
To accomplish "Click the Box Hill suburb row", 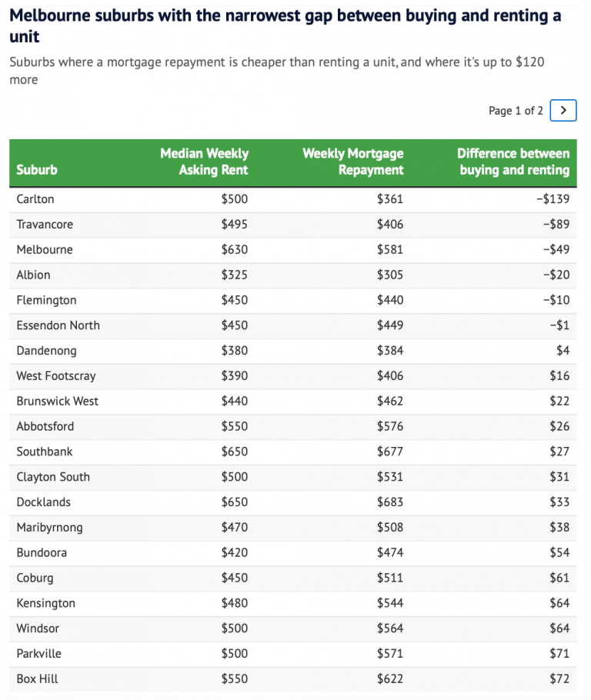I will 37,679.
